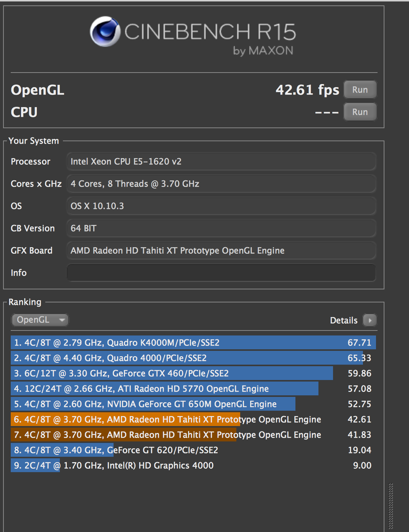Select rank 8 GeForce GT 620 entry
Screen dimensions: 409x532
click(x=193, y=450)
